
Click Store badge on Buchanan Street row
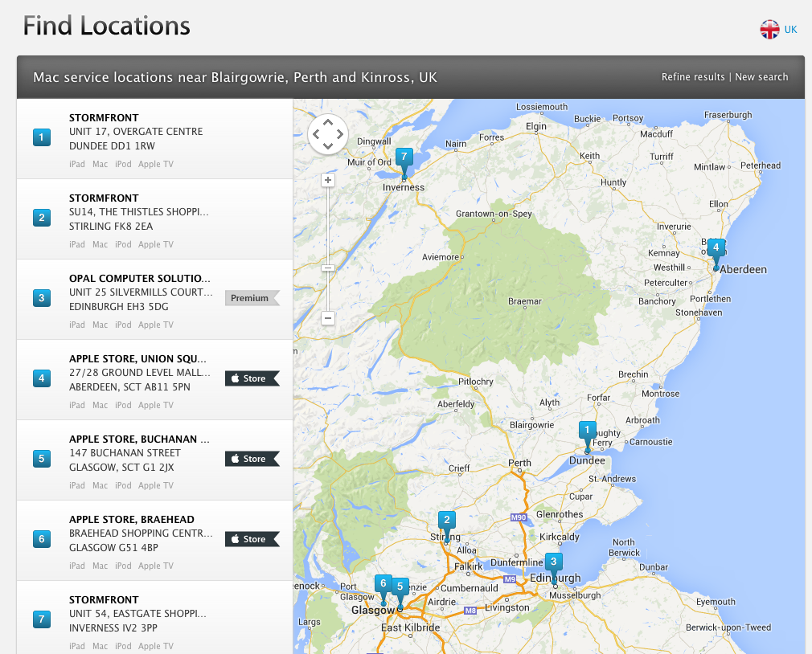(x=252, y=459)
